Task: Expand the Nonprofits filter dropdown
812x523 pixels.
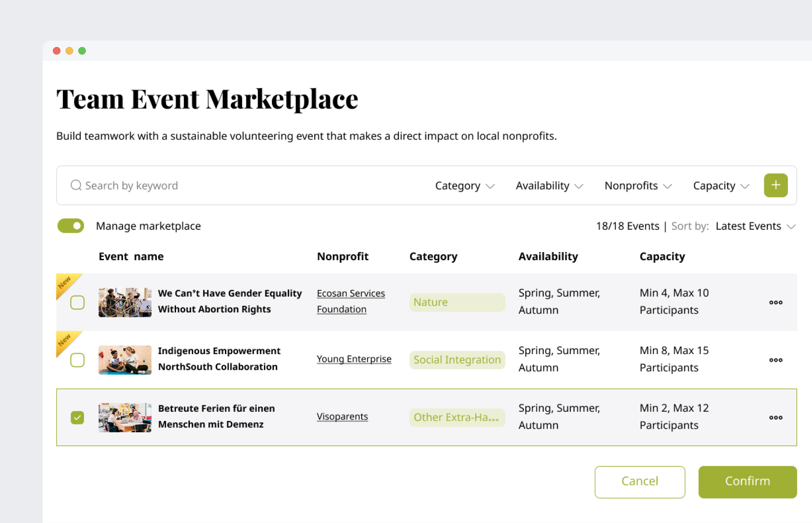Action: (x=638, y=186)
